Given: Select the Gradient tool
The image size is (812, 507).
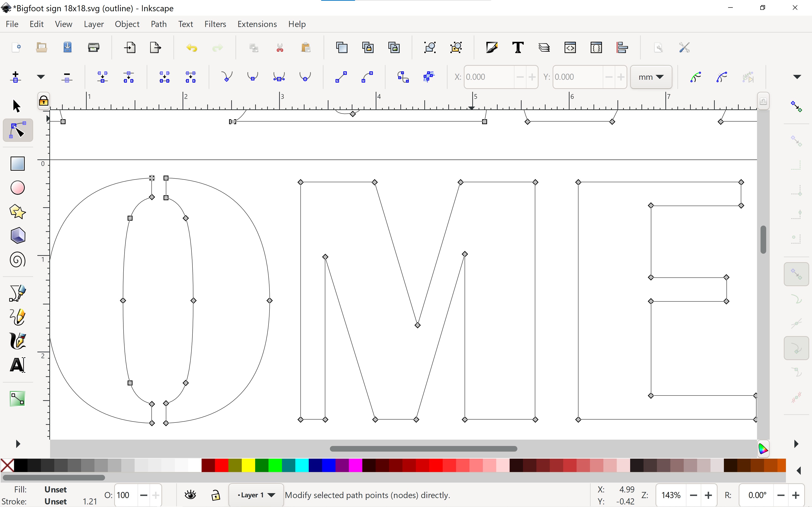Looking at the screenshot, I should [17, 399].
